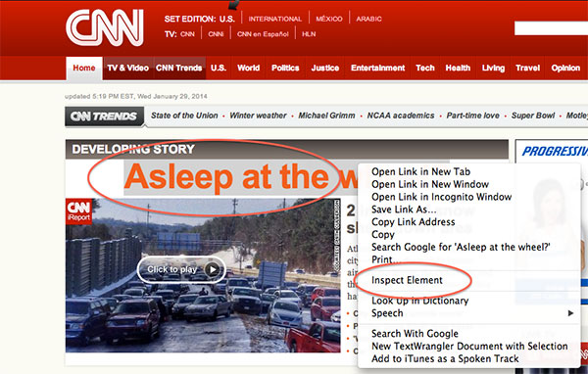This screenshot has height=374, width=588.
Task: Expand the Speech submenu arrow
Action: coord(570,313)
